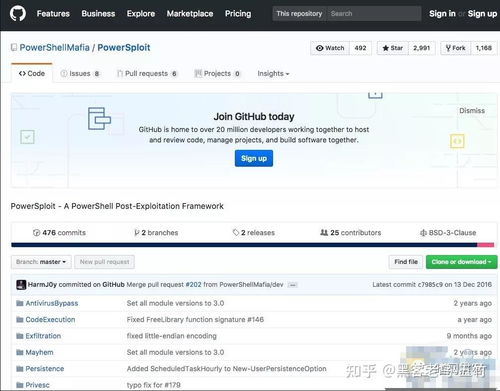Open the AntivirusBypass folder icon
The image size is (500, 391).
pos(20,303)
